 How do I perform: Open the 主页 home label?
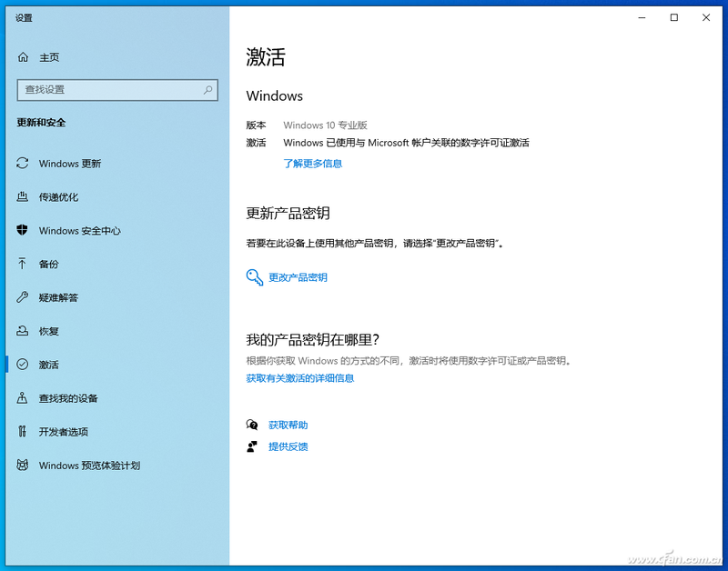(49, 57)
